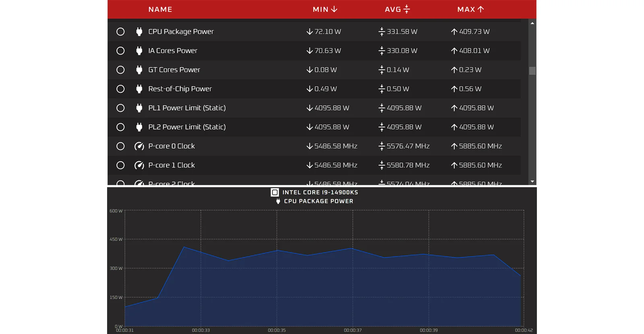Click the 00:00:42 time axis label
The width and height of the screenshot is (644, 334).
(524, 330)
